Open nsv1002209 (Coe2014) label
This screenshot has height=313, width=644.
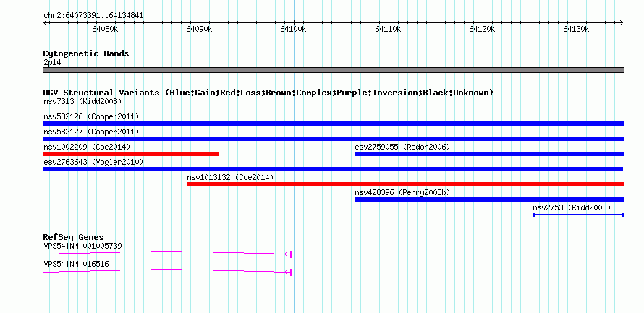click(x=87, y=147)
